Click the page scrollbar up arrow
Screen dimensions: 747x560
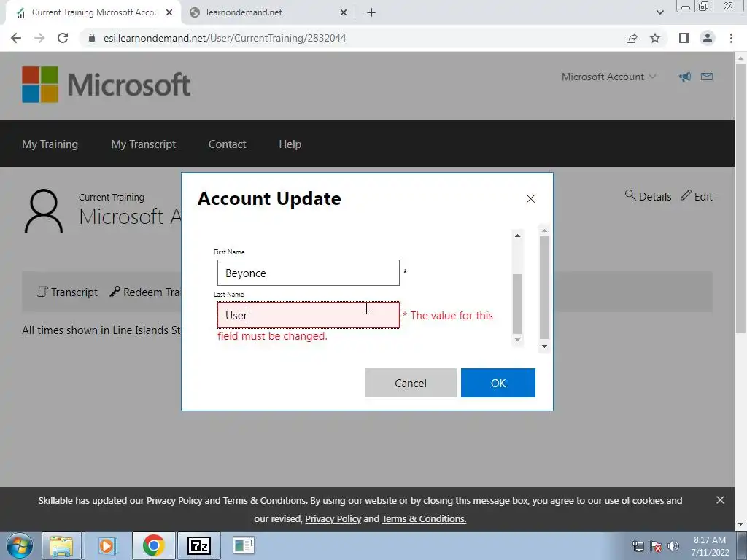[x=741, y=58]
